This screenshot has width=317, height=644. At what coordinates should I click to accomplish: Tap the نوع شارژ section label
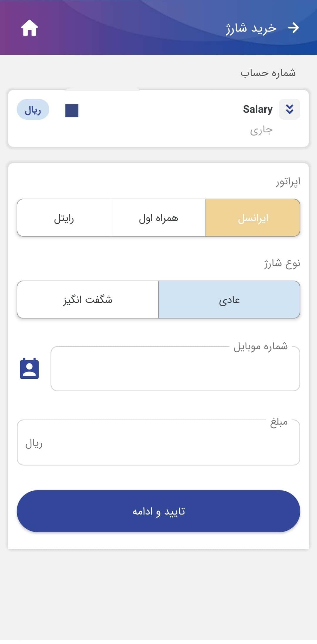(282, 264)
